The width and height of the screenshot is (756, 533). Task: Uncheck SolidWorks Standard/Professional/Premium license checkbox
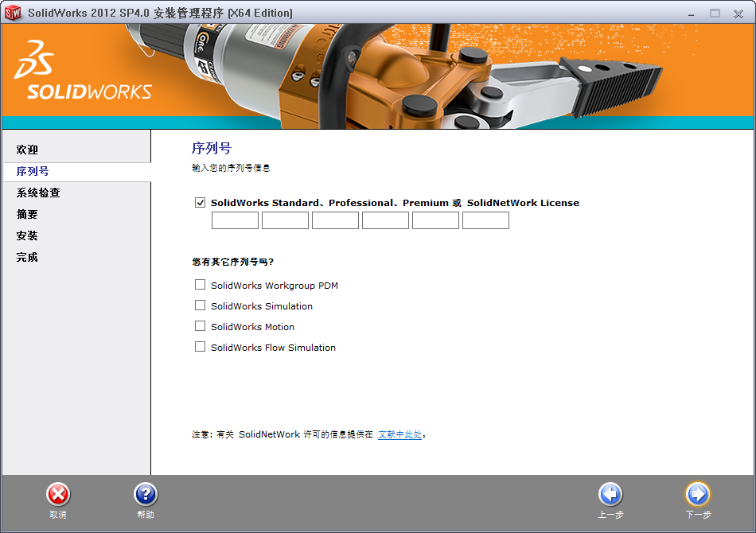point(200,203)
